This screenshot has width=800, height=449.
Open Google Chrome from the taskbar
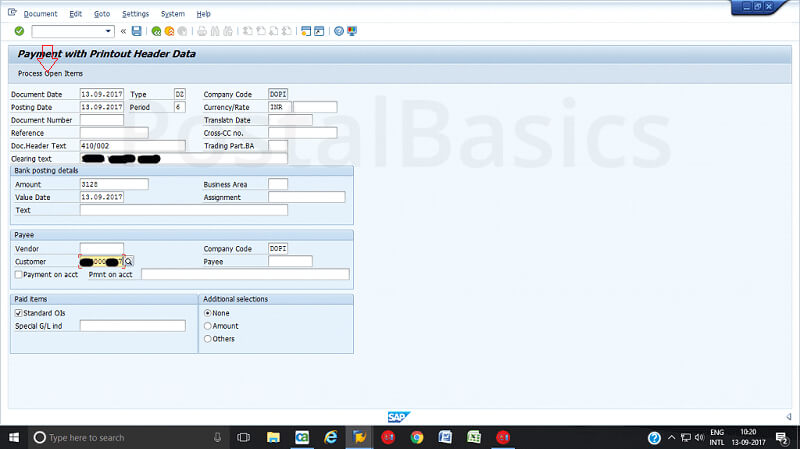click(x=417, y=437)
